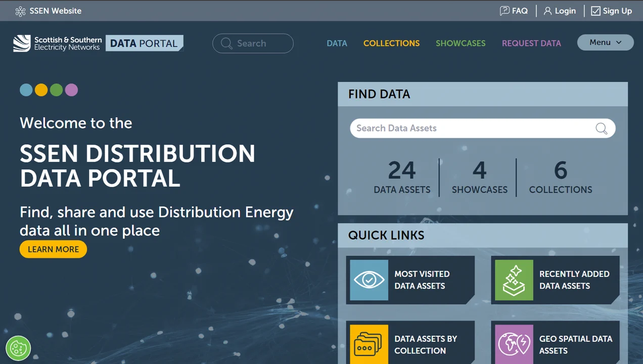Click the Scottish & Southern Electricity Networks logo

pyautogui.click(x=57, y=43)
